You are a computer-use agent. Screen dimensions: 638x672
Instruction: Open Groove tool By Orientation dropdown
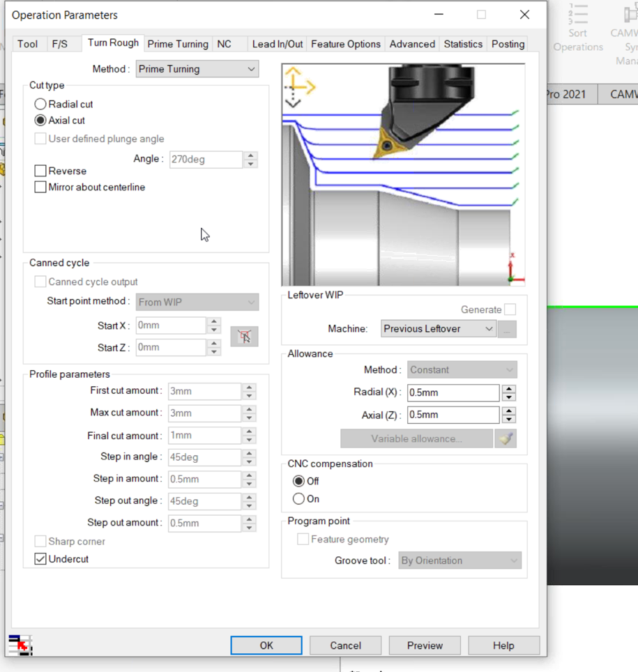460,560
